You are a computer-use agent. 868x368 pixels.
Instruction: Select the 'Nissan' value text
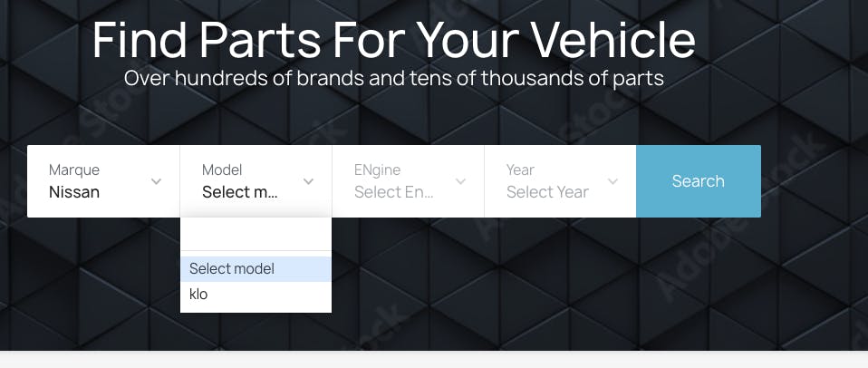(74, 192)
